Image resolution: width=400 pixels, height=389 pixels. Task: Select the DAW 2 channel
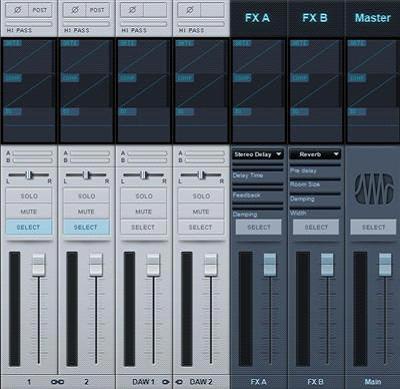pos(201,227)
